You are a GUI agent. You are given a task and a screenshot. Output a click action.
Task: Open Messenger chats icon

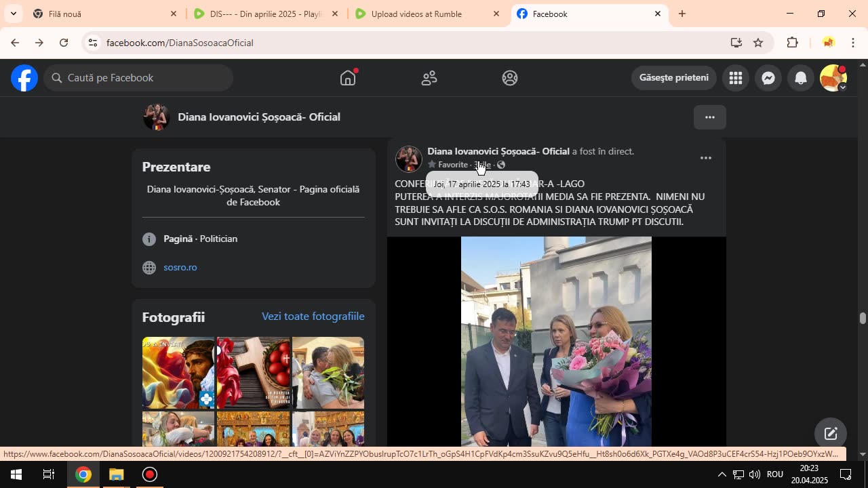(768, 78)
